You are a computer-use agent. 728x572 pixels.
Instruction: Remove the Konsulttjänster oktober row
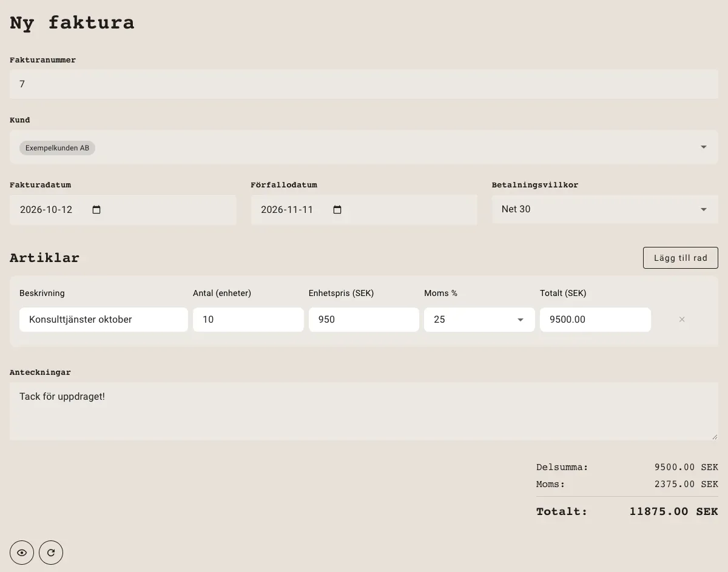(x=682, y=320)
